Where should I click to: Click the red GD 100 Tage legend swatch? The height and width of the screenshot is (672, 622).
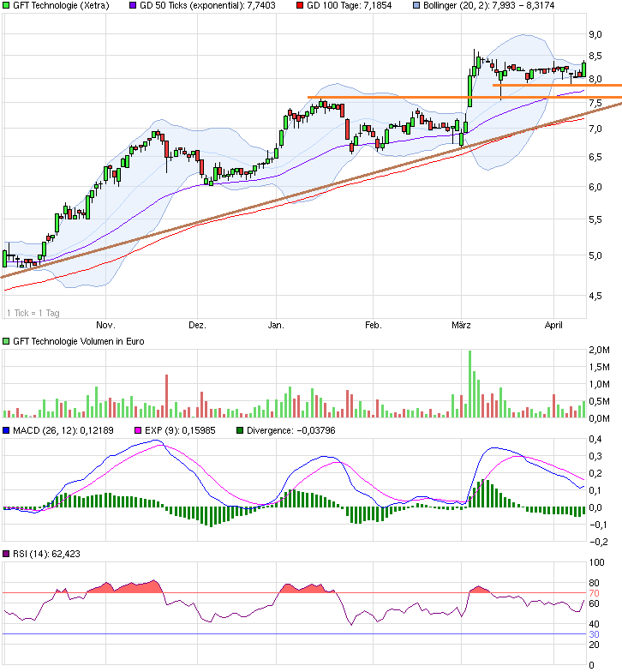tap(300, 5)
